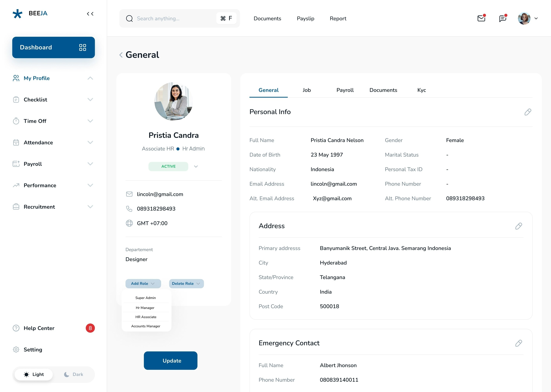Click the Time Off stopwatch icon
Image resolution: width=551 pixels, height=392 pixels.
[x=16, y=121]
